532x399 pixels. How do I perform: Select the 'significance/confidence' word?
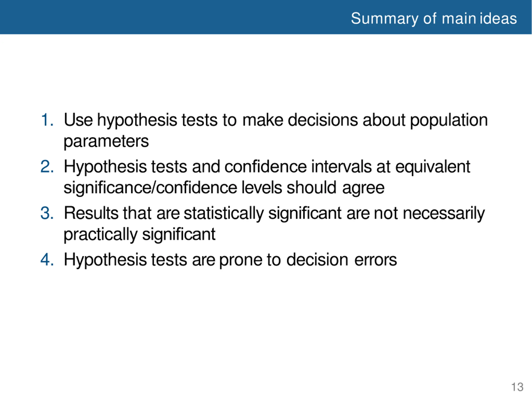click(x=150, y=188)
